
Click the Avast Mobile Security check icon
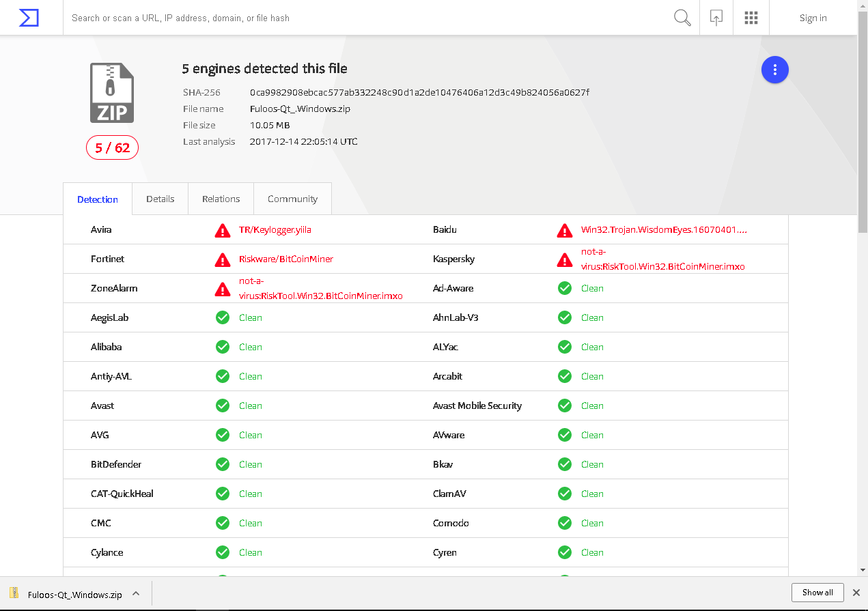click(565, 406)
